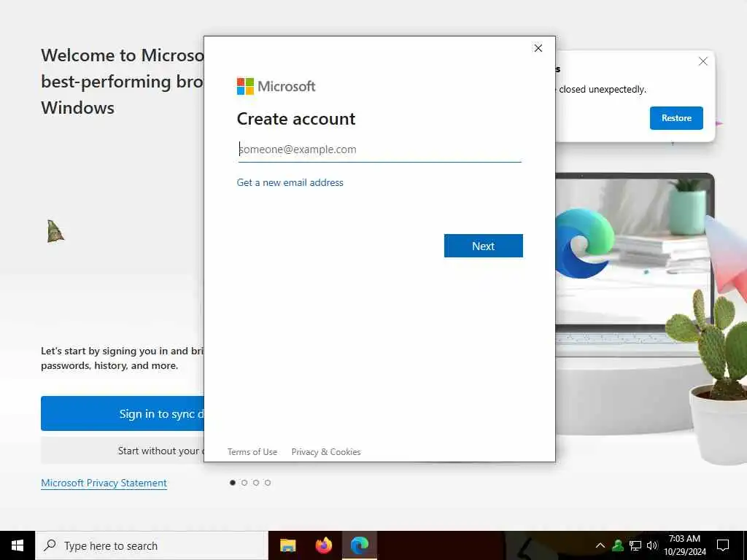This screenshot has height=560, width=747.
Task: Click the Microsoft Edge taskbar icon
Action: click(360, 545)
